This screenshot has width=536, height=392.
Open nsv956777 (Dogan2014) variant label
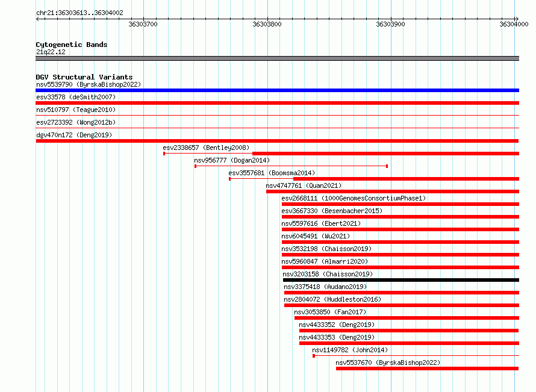[232, 160]
